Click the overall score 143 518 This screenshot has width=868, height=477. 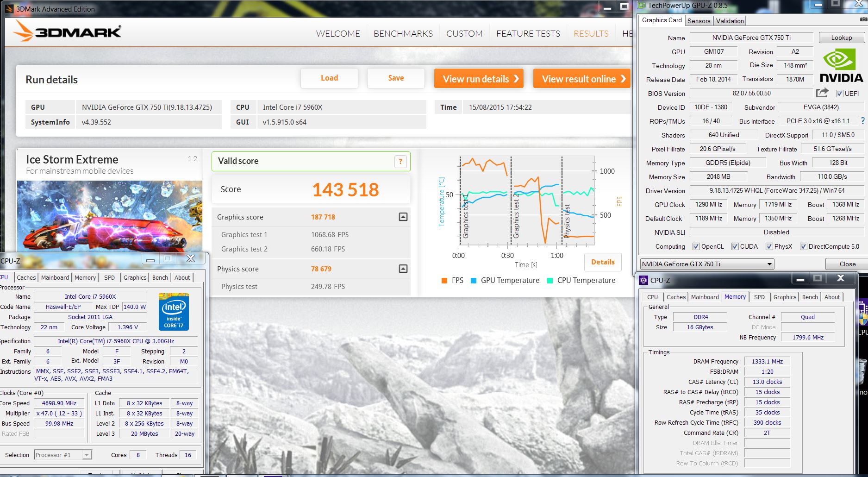(x=345, y=190)
